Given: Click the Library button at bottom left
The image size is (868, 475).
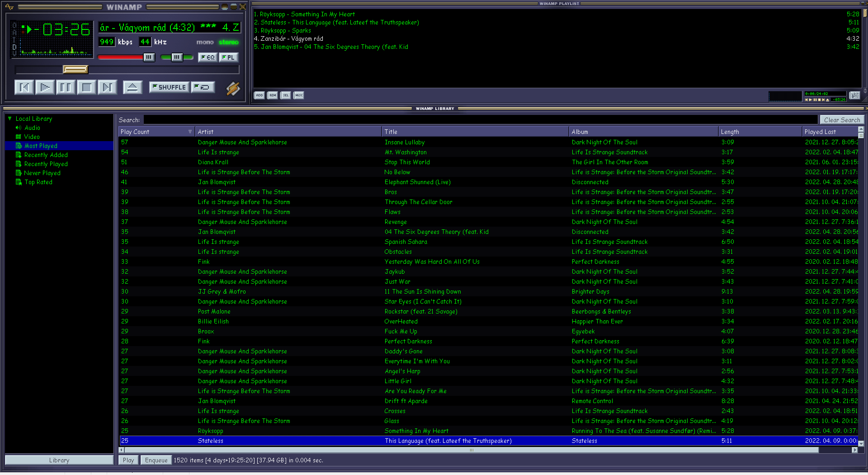Looking at the screenshot, I should (59, 461).
